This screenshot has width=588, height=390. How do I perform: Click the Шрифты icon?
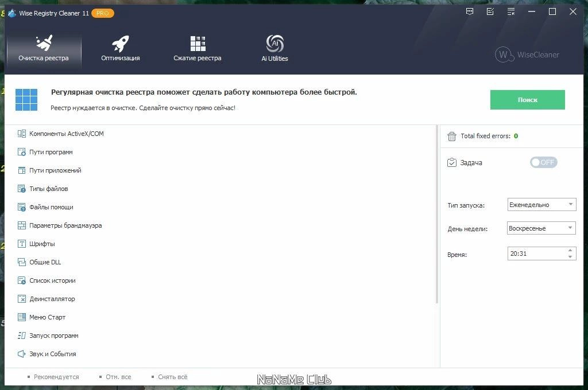click(22, 244)
